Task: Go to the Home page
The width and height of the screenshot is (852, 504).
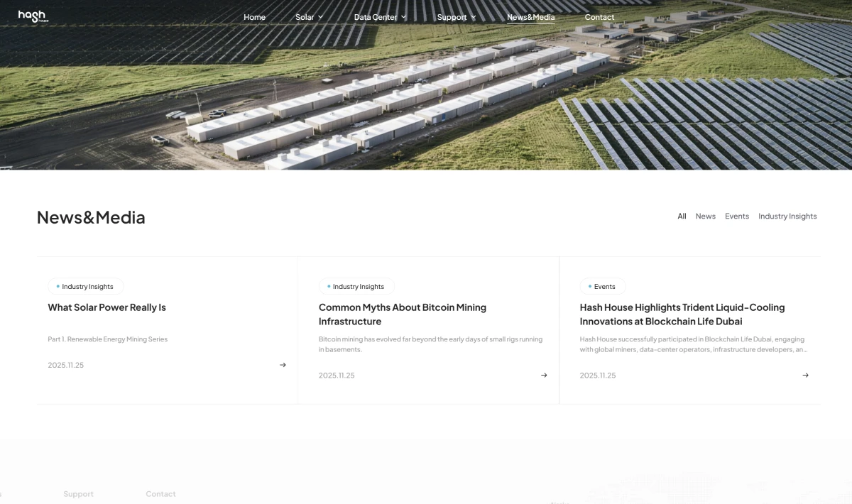Action: [x=254, y=17]
